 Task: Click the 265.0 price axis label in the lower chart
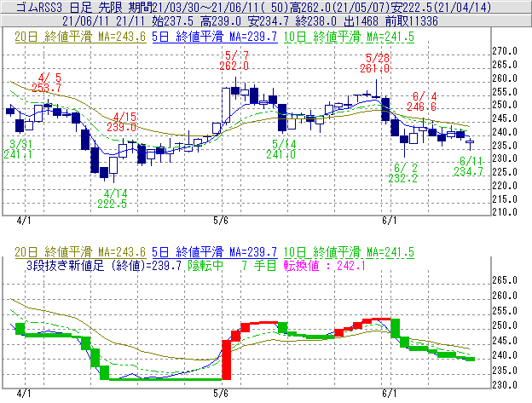point(505,280)
